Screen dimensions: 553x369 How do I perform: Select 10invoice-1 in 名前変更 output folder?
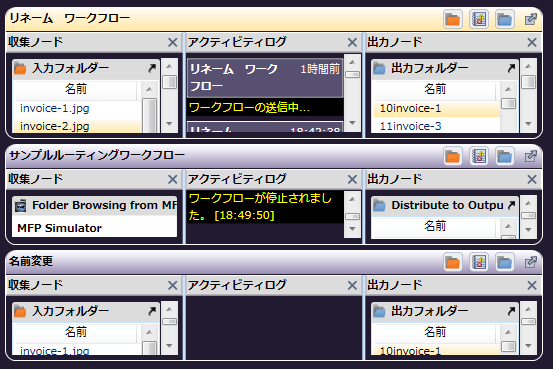click(437, 351)
